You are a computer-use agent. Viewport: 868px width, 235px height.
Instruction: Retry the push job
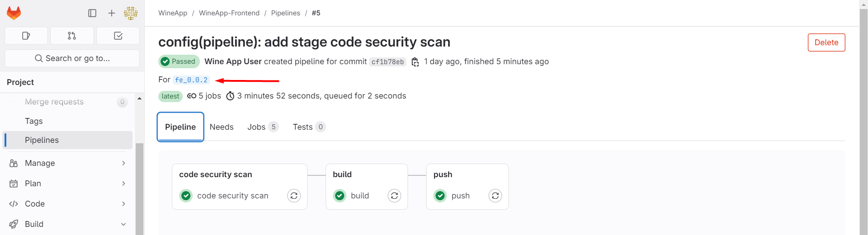click(x=495, y=196)
